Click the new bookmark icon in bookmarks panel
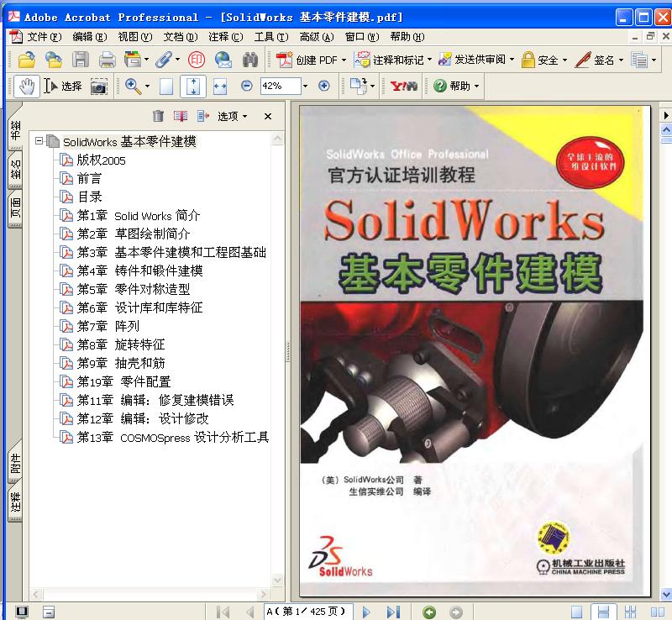The width and height of the screenshot is (672, 620). [x=181, y=116]
